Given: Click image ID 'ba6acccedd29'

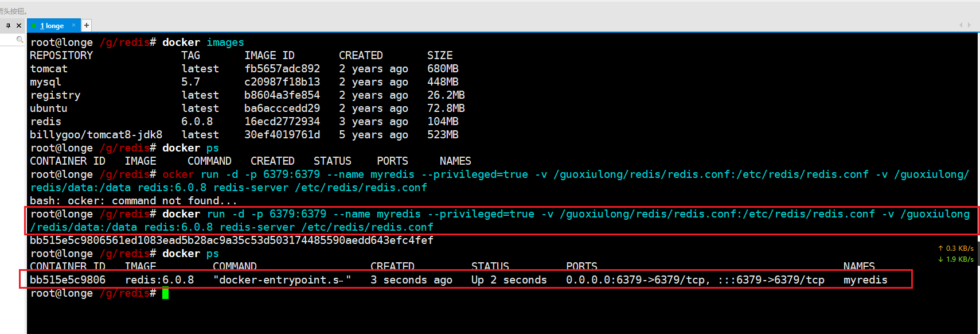Looking at the screenshot, I should (x=282, y=108).
